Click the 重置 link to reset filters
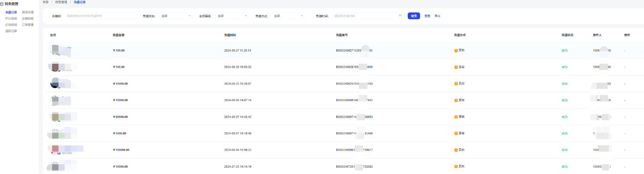Screen dimensions: 644x174 (427, 16)
